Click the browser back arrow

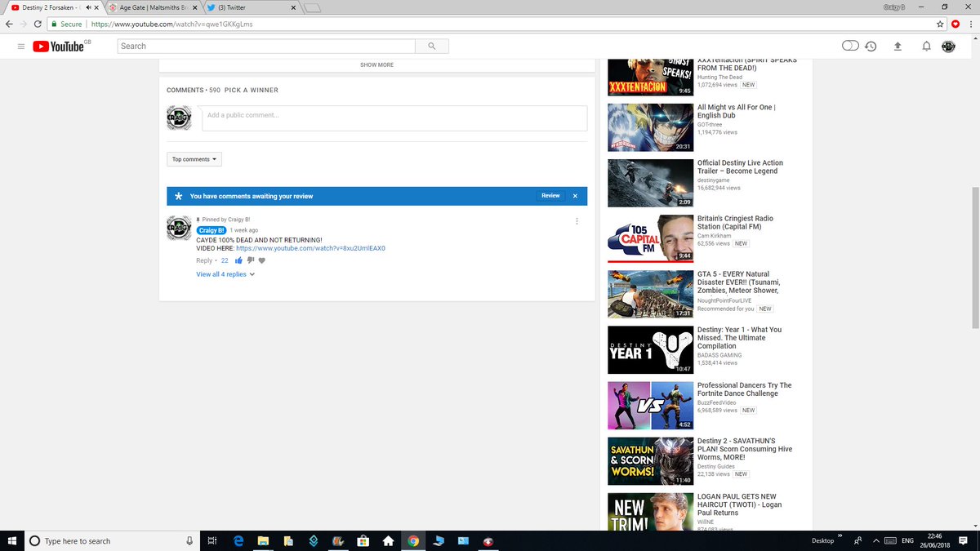(9, 24)
